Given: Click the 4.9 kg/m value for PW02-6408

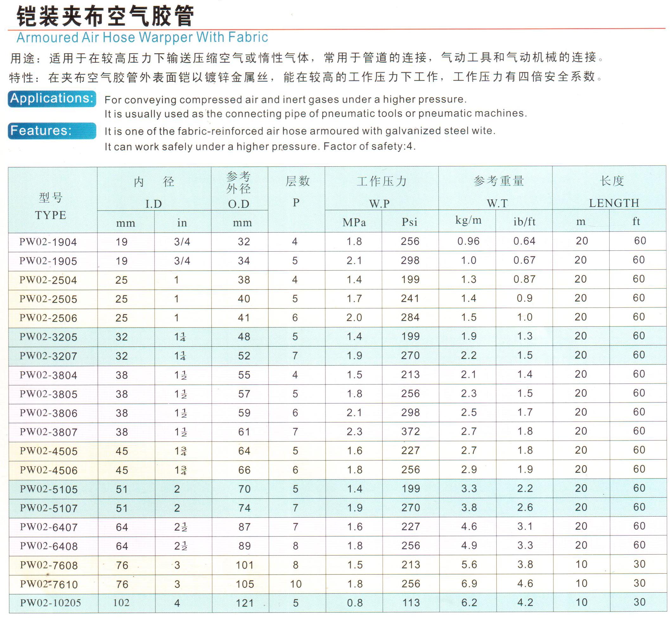Looking at the screenshot, I should tap(469, 546).
